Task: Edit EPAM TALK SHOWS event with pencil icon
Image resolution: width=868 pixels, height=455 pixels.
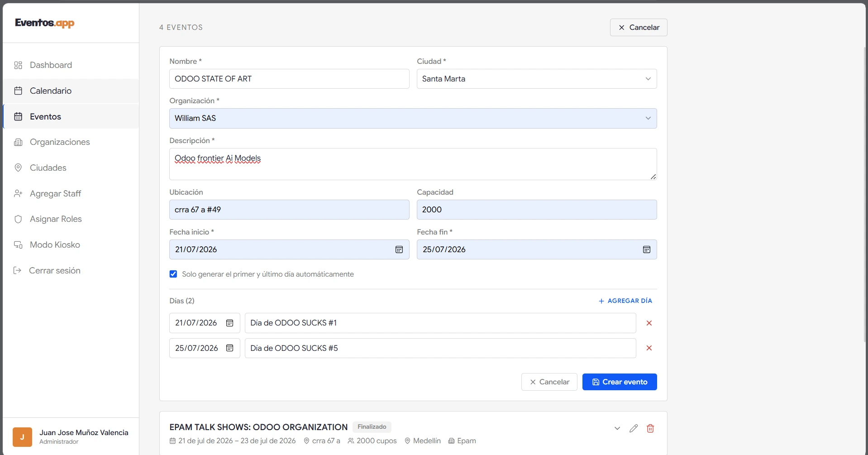Action: pyautogui.click(x=634, y=428)
